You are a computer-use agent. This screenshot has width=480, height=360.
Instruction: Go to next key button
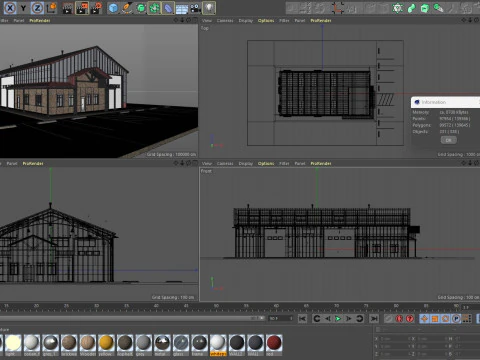[359, 319]
